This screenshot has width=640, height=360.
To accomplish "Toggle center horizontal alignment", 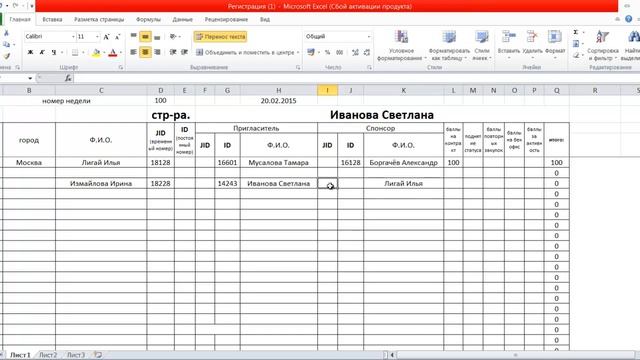I will (x=145, y=52).
